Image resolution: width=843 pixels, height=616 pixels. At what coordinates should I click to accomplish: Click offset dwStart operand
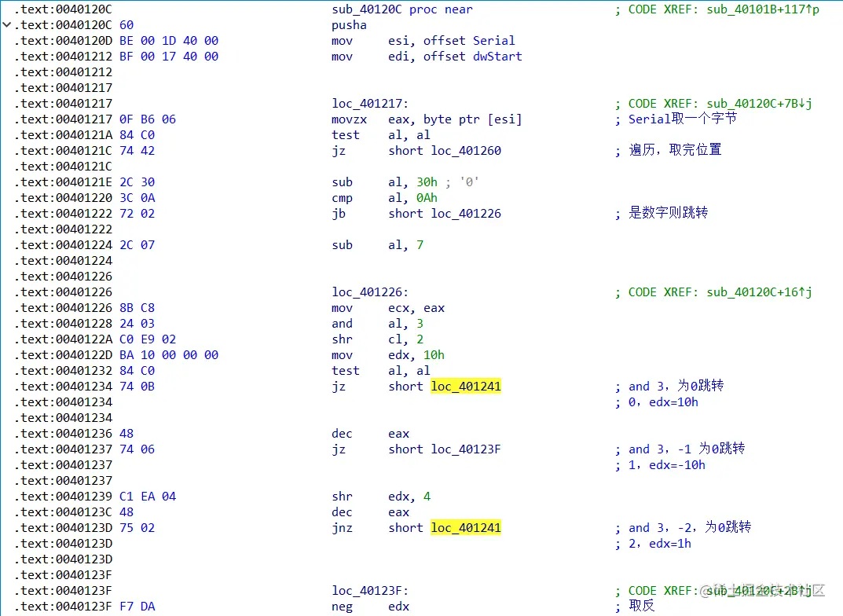pyautogui.click(x=473, y=56)
